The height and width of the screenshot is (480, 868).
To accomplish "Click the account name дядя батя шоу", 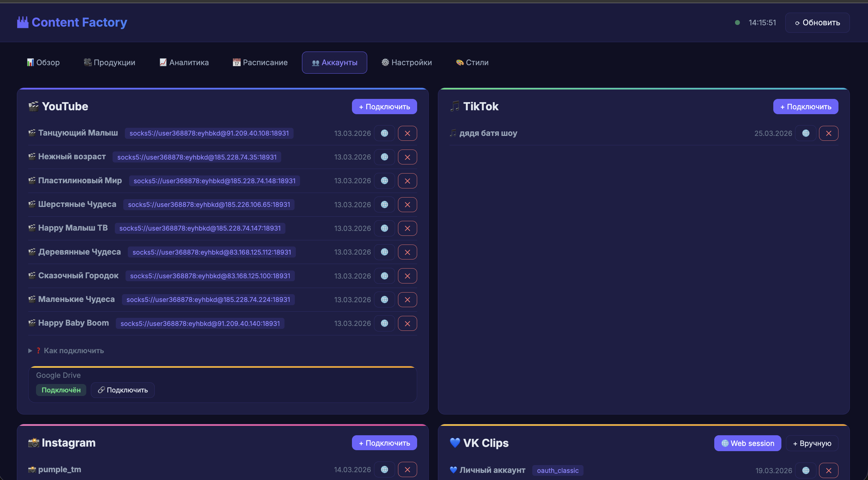I will (488, 133).
